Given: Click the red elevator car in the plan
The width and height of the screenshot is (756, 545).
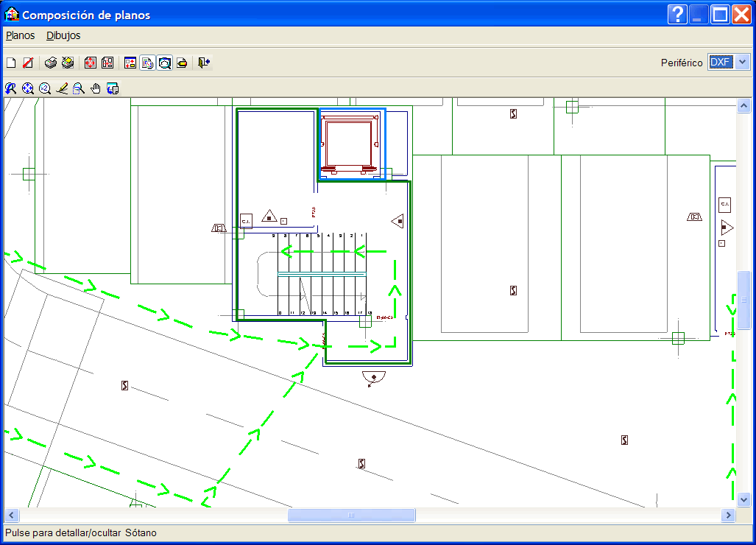Looking at the screenshot, I should click(350, 144).
